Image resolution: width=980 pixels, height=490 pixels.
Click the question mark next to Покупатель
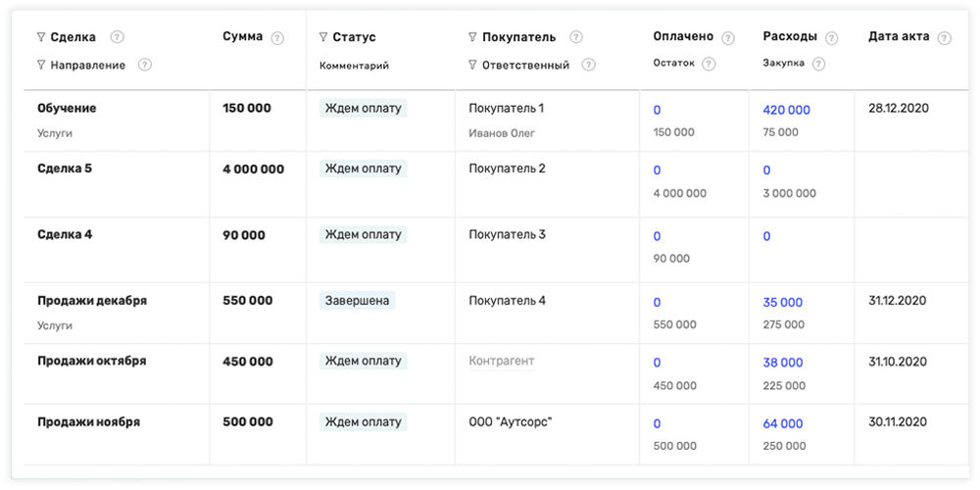[x=576, y=37]
